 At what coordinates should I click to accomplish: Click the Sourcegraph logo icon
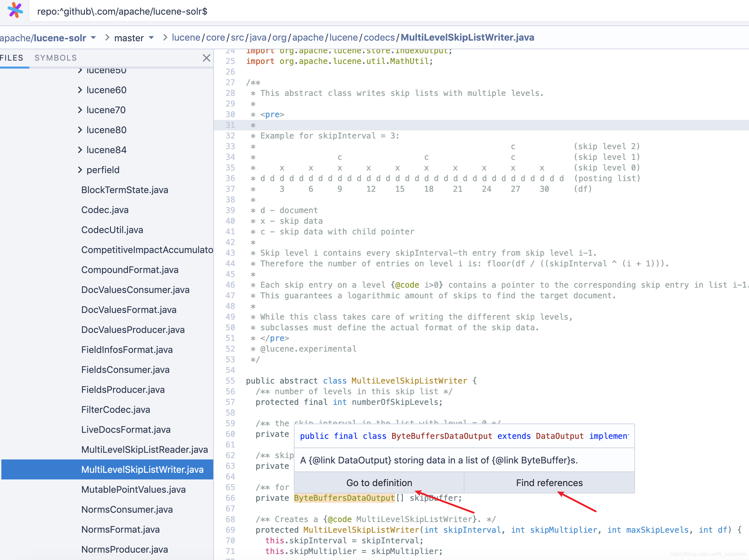point(15,11)
